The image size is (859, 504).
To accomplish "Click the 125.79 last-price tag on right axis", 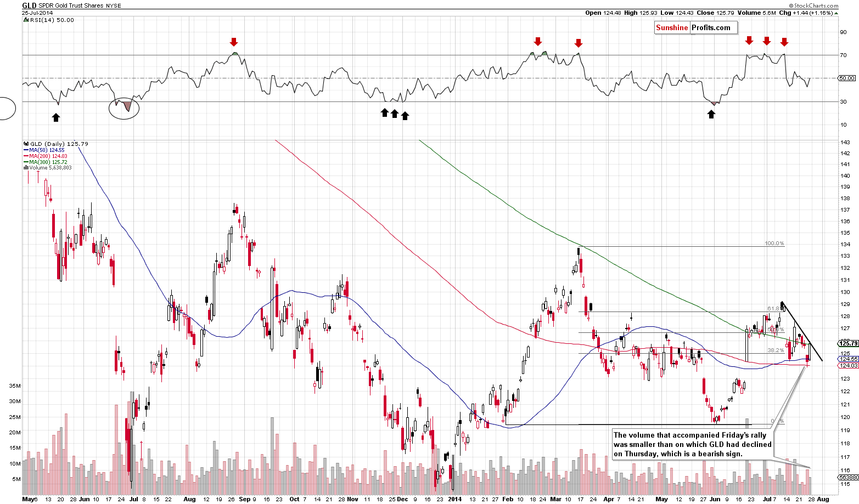I will [848, 343].
